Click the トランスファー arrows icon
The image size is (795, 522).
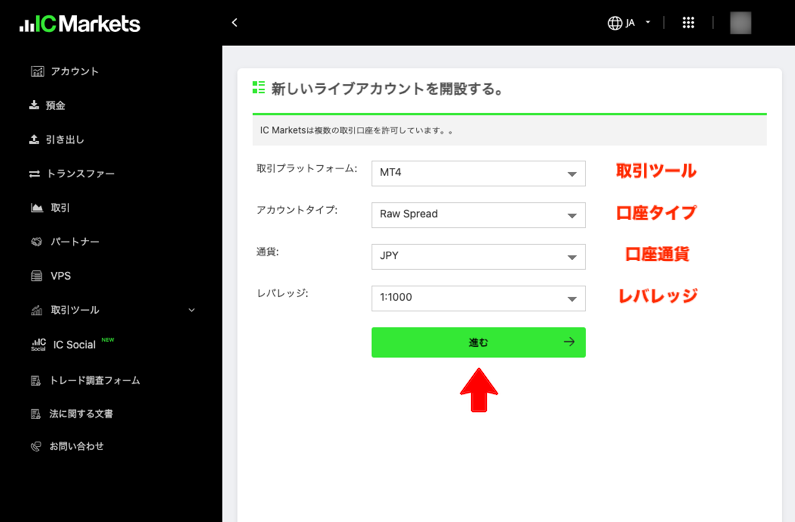(x=34, y=174)
